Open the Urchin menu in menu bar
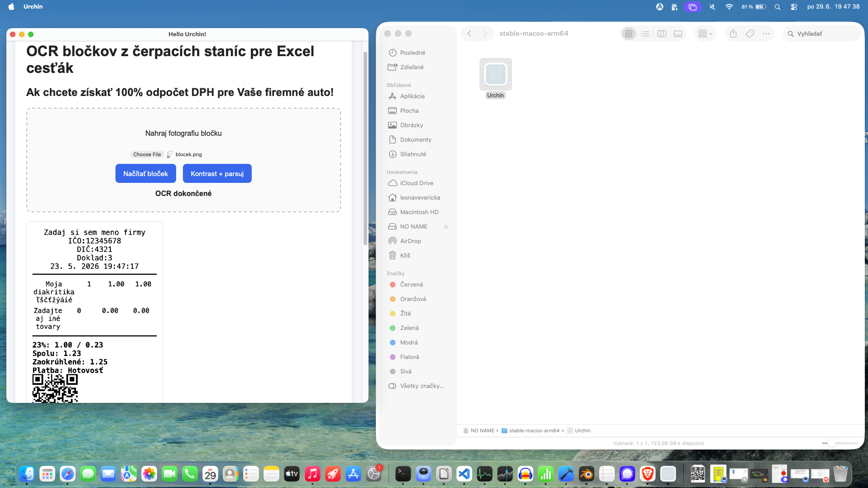868x488 pixels. [33, 7]
